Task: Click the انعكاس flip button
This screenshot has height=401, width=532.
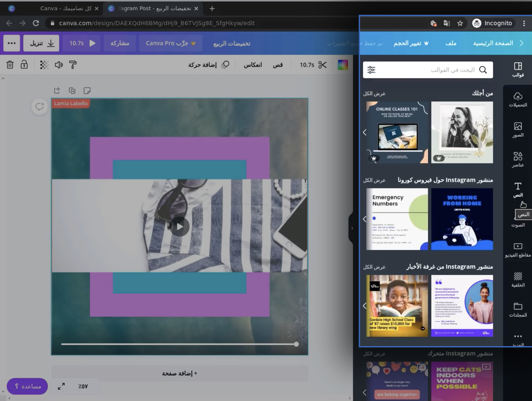Action: point(253,65)
